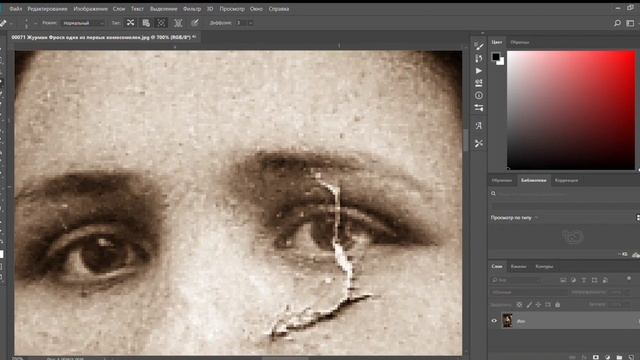Open the Режим blend mode dropdown in options bar
The height and width of the screenshot is (360, 640).
coord(83,23)
